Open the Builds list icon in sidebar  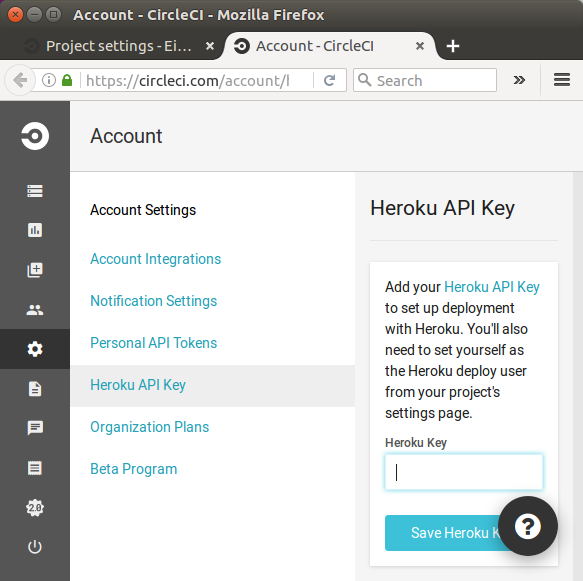[35, 191]
